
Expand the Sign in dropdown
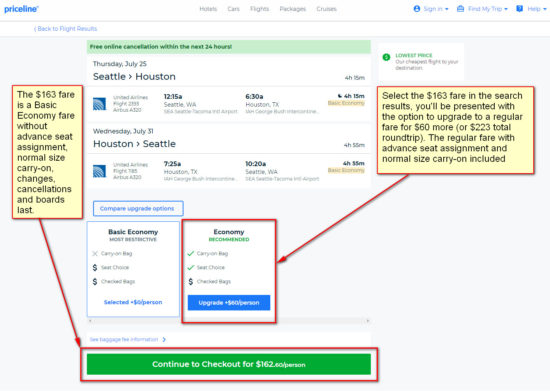click(x=435, y=9)
